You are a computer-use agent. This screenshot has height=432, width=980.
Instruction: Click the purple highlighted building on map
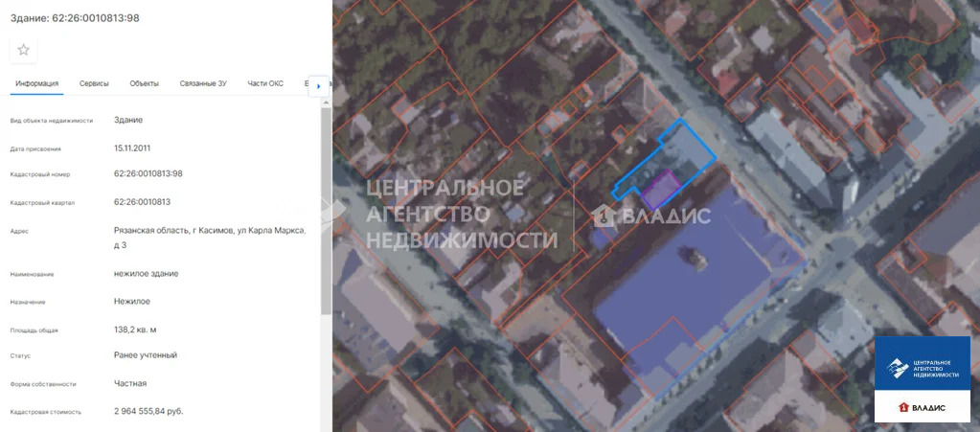[661, 190]
